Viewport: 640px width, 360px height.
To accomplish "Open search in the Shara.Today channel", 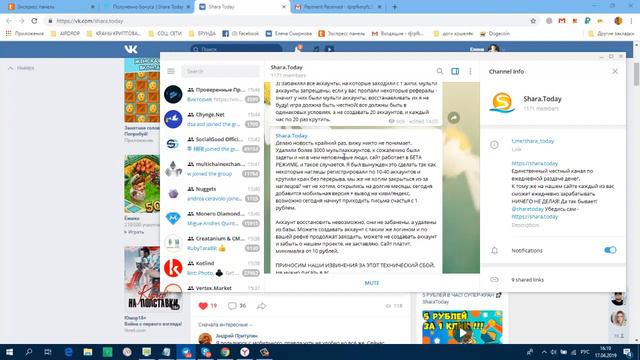I will click(x=440, y=71).
